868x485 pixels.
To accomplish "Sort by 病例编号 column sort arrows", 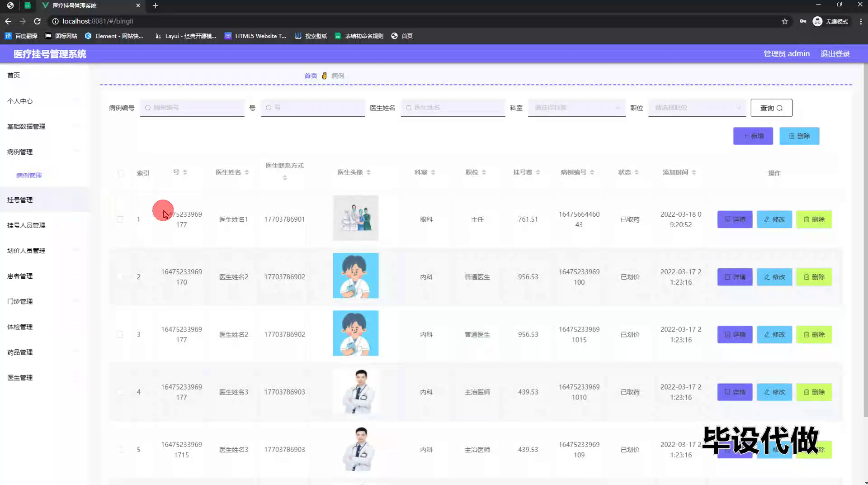I will point(592,172).
